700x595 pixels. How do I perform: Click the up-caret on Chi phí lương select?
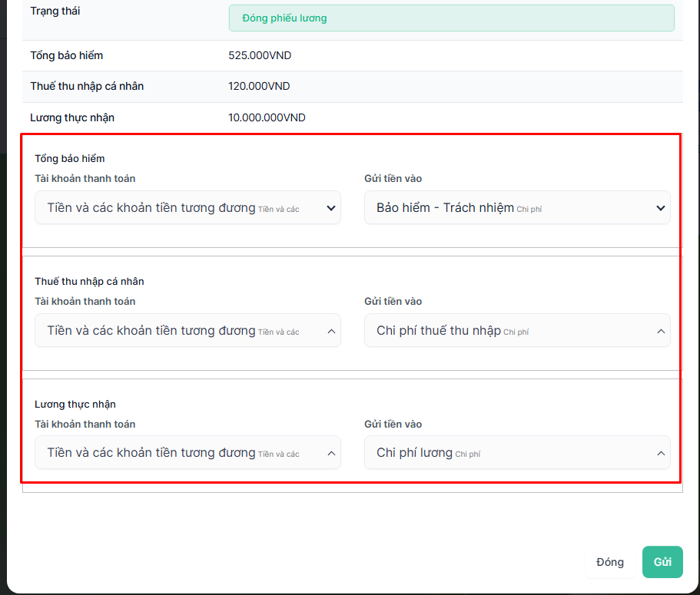tap(661, 454)
